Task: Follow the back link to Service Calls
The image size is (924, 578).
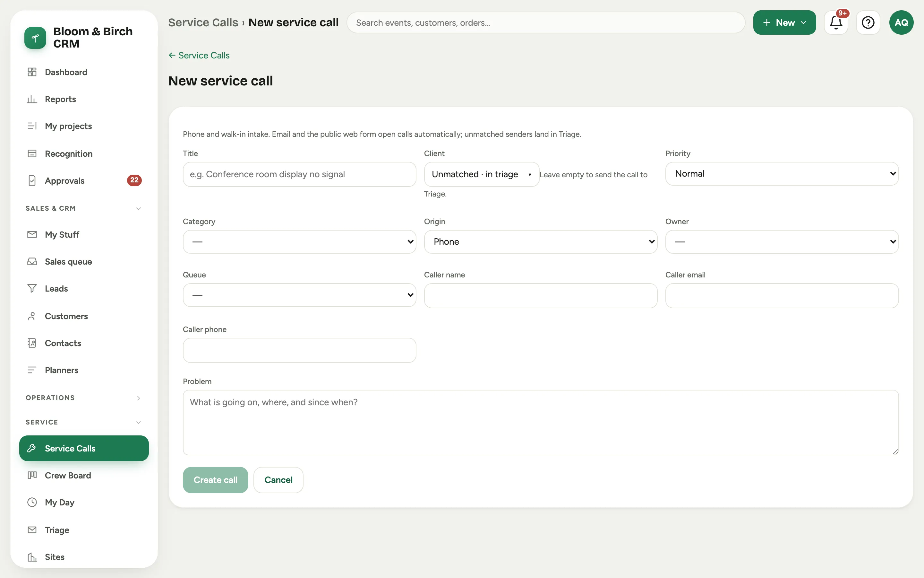Action: [199, 56]
